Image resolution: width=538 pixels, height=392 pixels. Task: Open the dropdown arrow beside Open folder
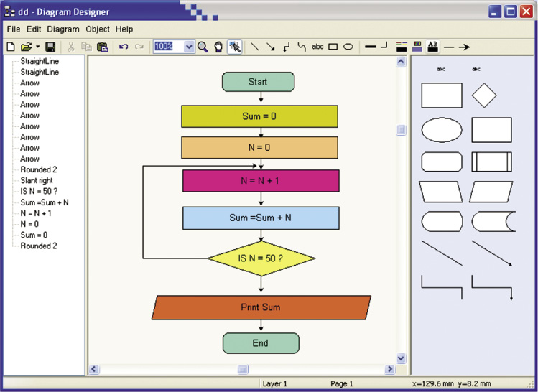(37, 47)
